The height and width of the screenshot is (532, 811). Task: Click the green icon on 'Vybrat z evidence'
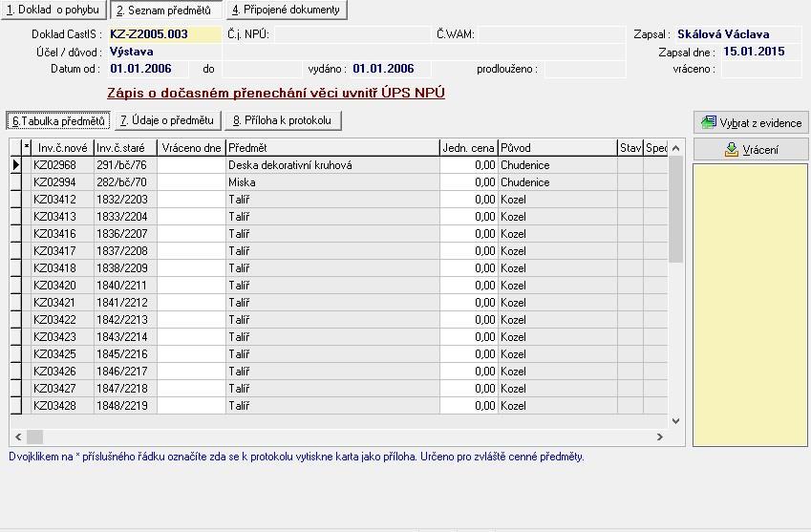(x=708, y=122)
